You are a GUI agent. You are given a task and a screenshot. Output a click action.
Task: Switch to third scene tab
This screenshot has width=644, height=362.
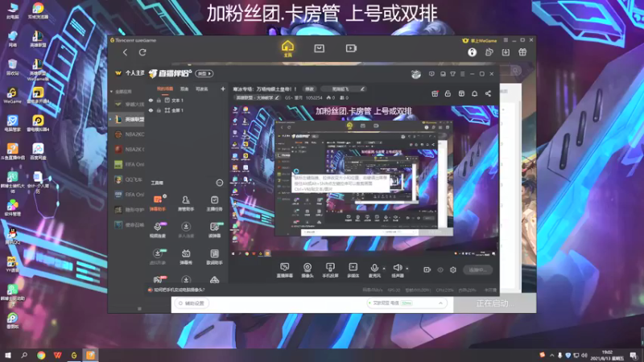click(201, 88)
